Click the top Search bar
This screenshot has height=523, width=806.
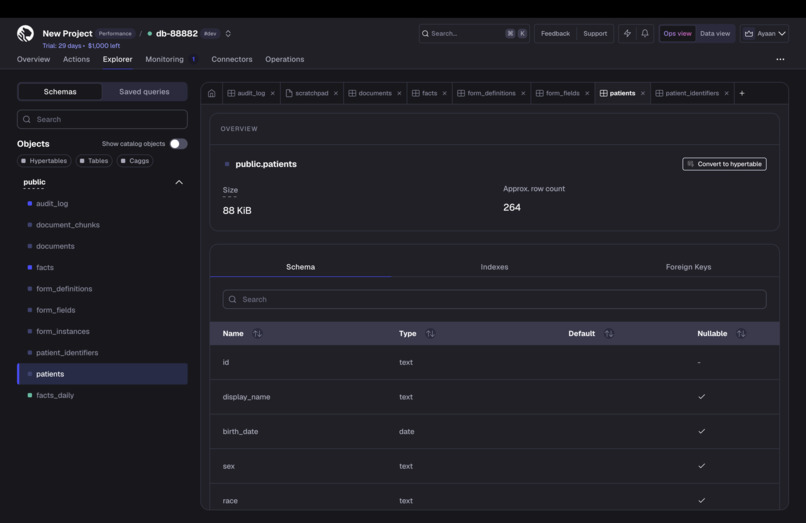(x=474, y=33)
